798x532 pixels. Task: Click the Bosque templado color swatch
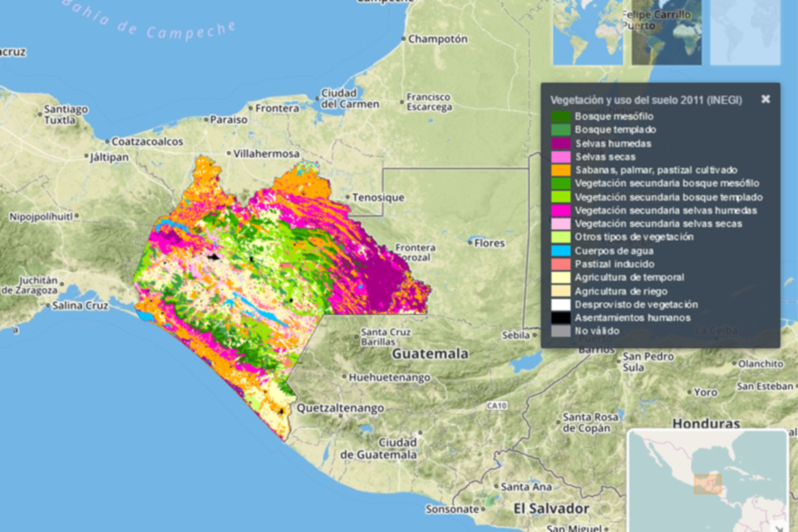pos(561,130)
